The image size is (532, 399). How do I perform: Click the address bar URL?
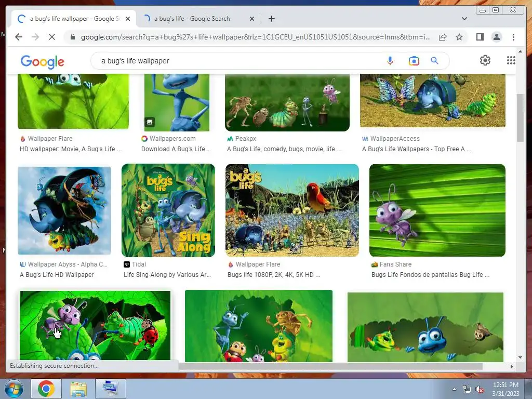(x=256, y=37)
